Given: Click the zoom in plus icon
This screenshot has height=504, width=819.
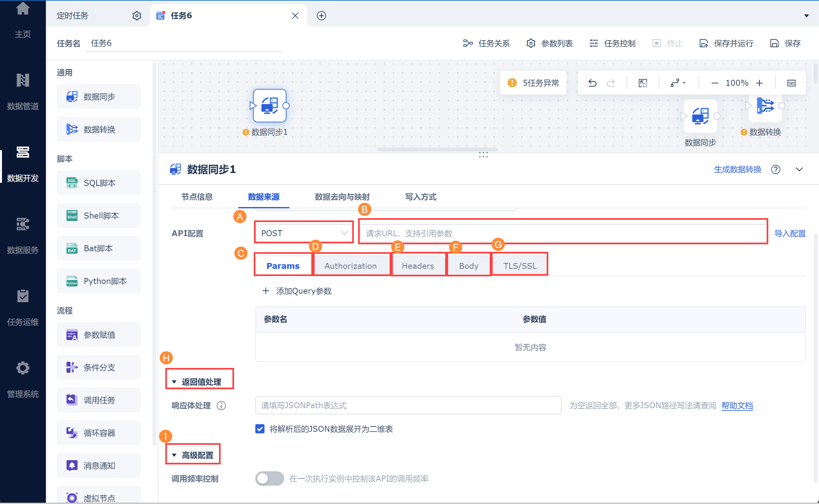Looking at the screenshot, I should click(x=759, y=83).
